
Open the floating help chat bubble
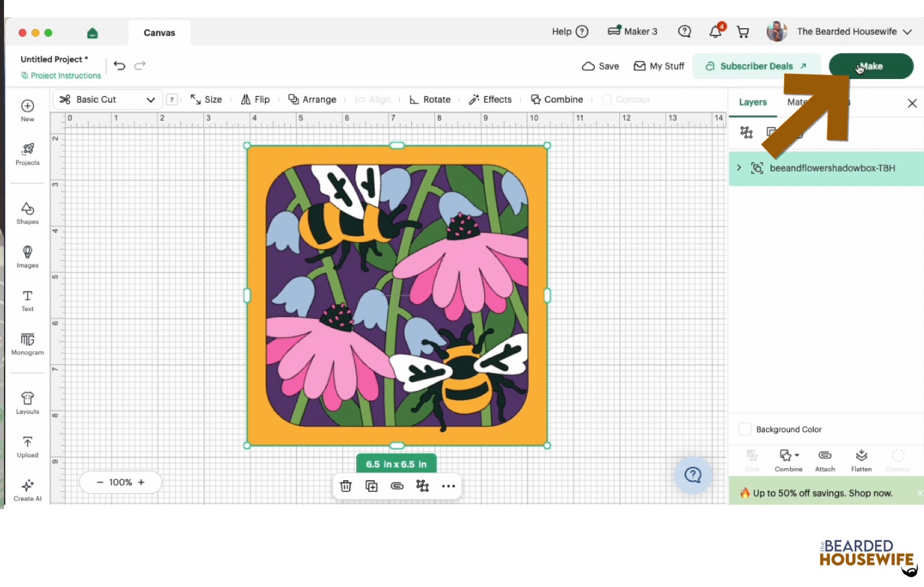coord(692,475)
